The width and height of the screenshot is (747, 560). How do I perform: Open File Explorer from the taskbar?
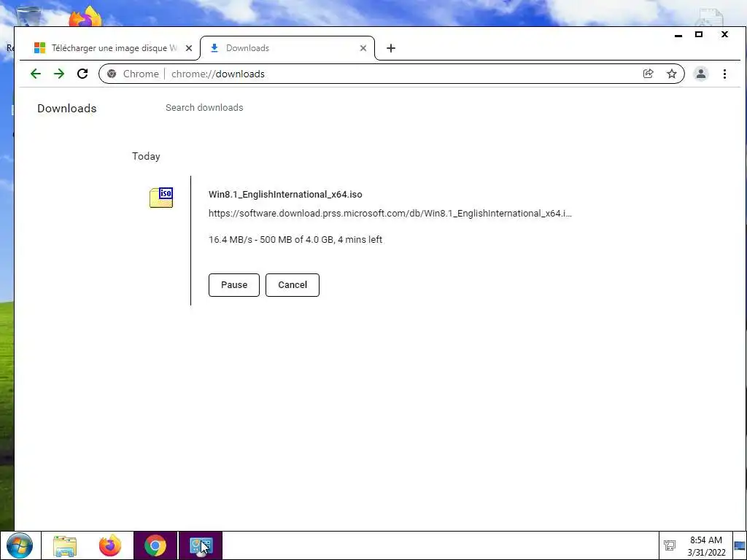(65, 546)
